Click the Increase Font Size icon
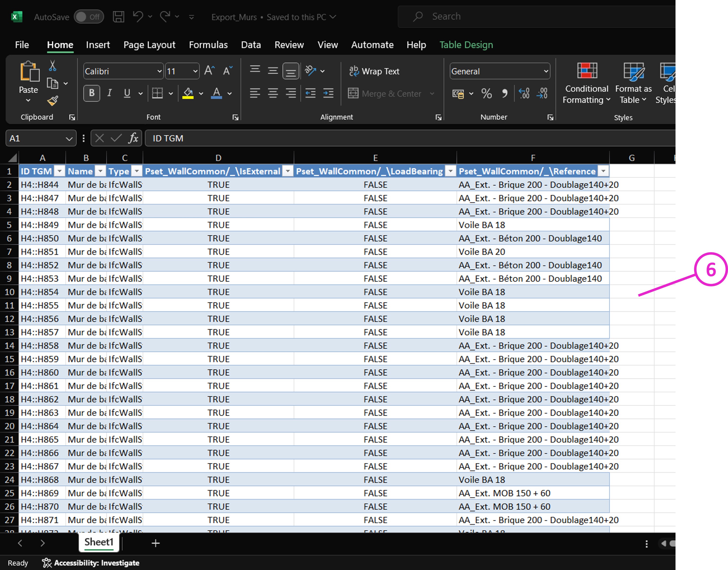The image size is (728, 570). point(209,71)
